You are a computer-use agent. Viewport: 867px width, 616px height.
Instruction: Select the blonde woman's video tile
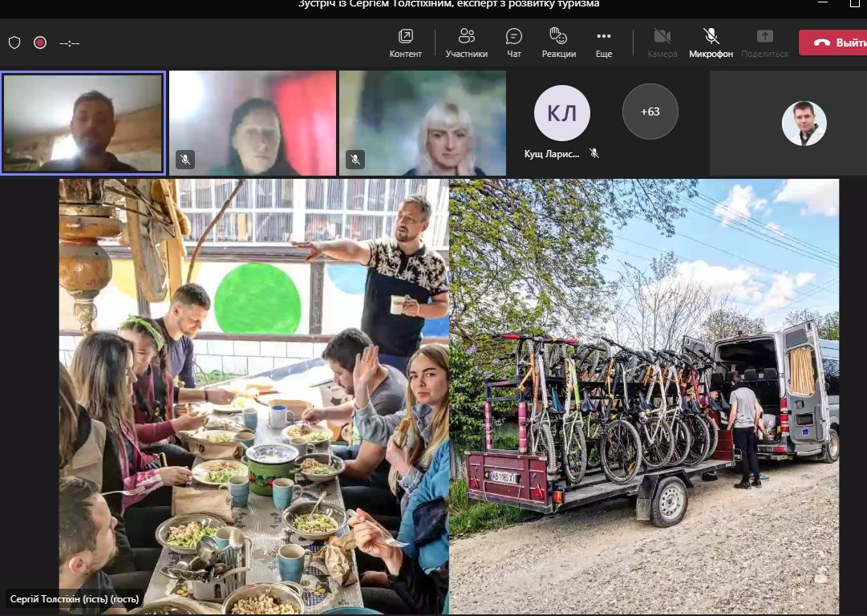click(423, 123)
